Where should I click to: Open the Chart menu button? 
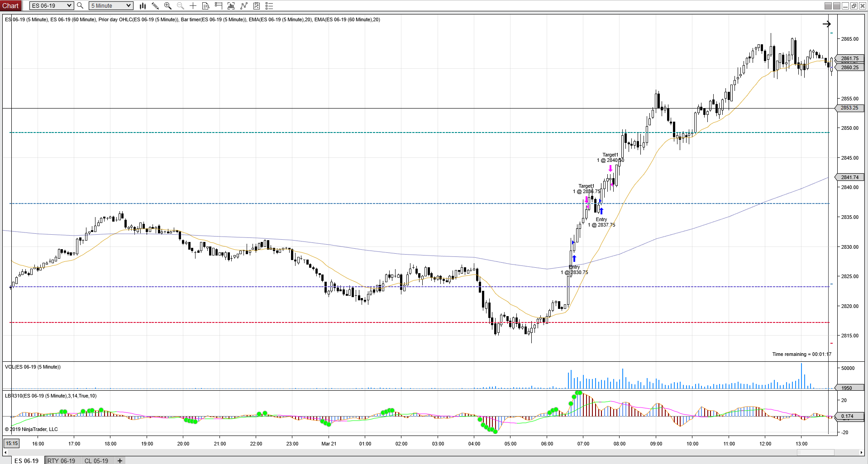[10, 5]
